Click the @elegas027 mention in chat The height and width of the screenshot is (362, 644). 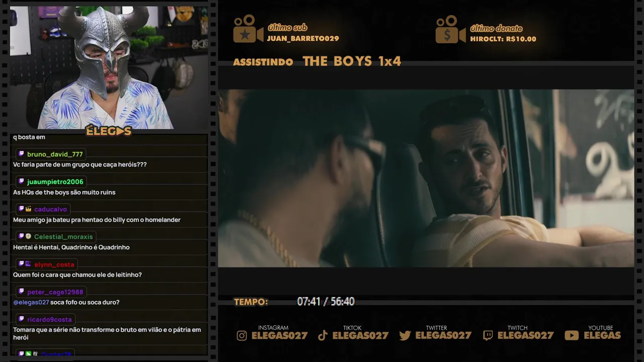(x=31, y=302)
